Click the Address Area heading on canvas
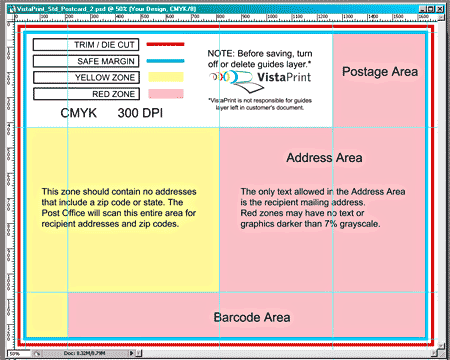Screen dimensions: 450x360 pyautogui.click(x=324, y=158)
